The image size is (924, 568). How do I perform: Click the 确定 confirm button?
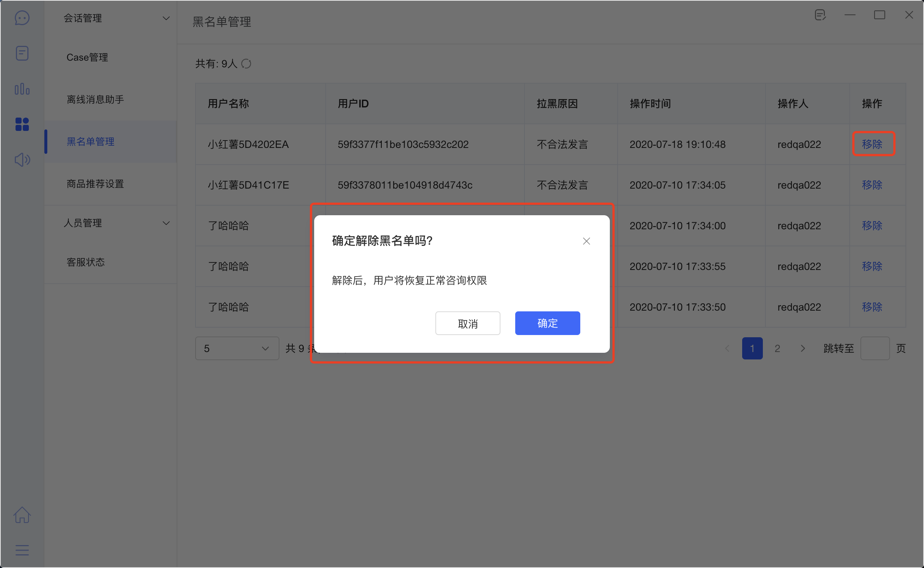click(547, 323)
